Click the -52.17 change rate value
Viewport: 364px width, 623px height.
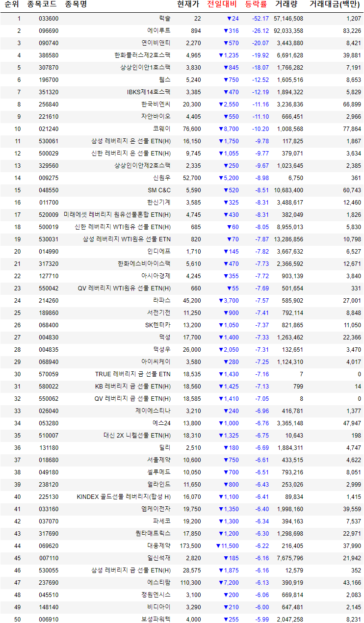pyautogui.click(x=260, y=19)
